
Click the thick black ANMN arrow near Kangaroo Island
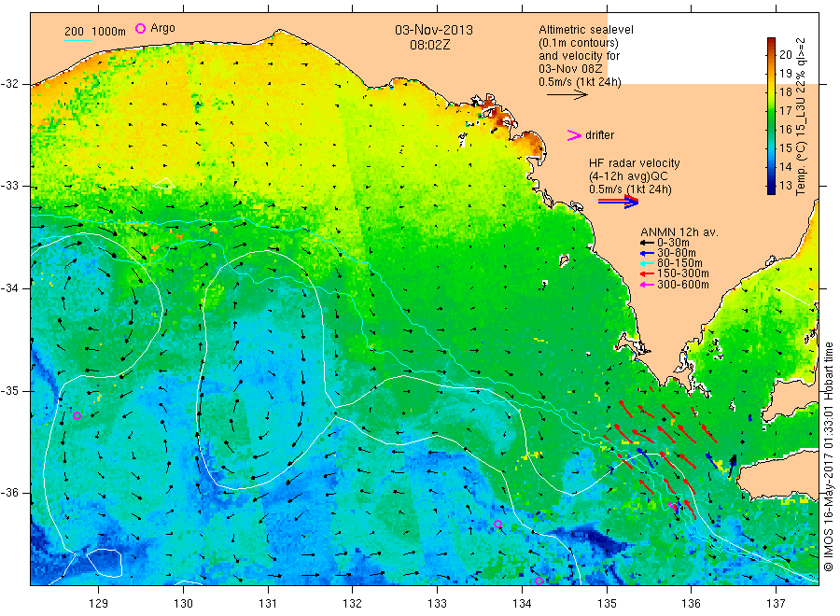tap(733, 467)
